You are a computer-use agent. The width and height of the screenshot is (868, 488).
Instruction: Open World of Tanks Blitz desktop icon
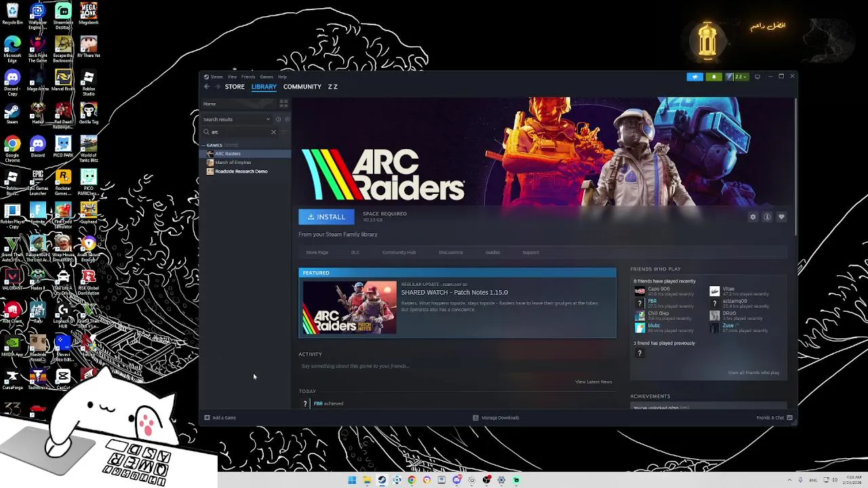pos(88,150)
